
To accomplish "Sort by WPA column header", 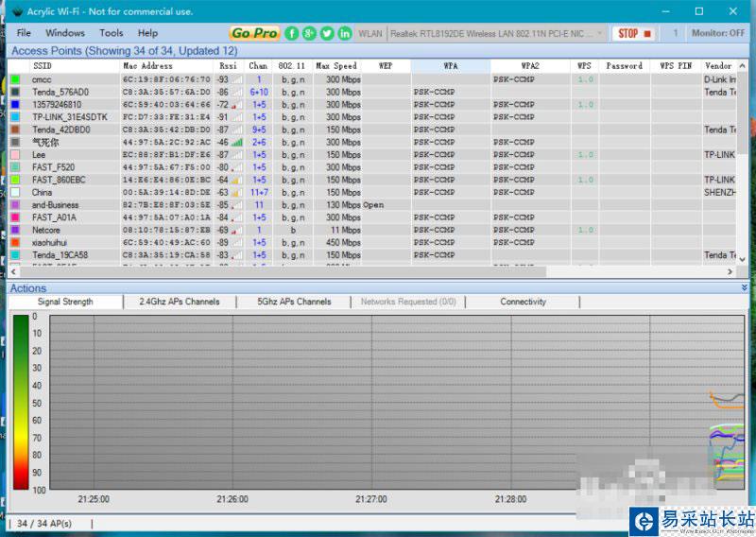I will [451, 65].
